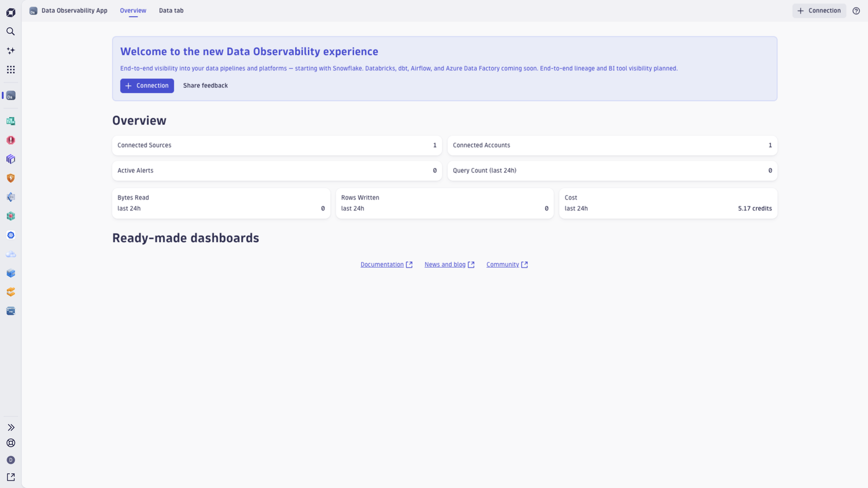Open the Community link
The image size is (868, 488).
(x=507, y=265)
